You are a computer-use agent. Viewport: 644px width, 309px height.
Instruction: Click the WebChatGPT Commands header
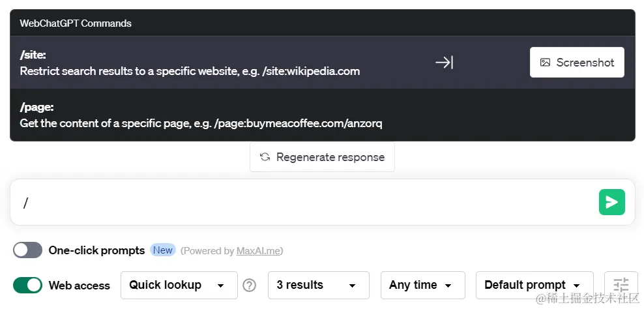[x=76, y=23]
